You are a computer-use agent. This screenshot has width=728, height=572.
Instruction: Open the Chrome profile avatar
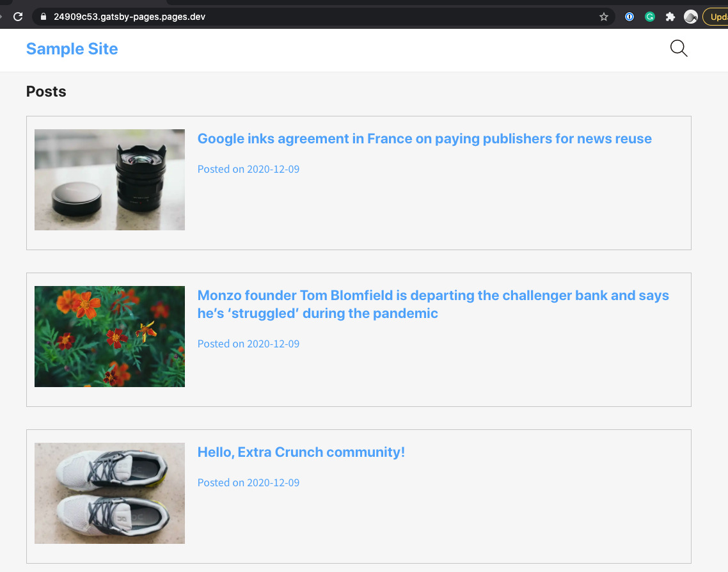pyautogui.click(x=691, y=17)
